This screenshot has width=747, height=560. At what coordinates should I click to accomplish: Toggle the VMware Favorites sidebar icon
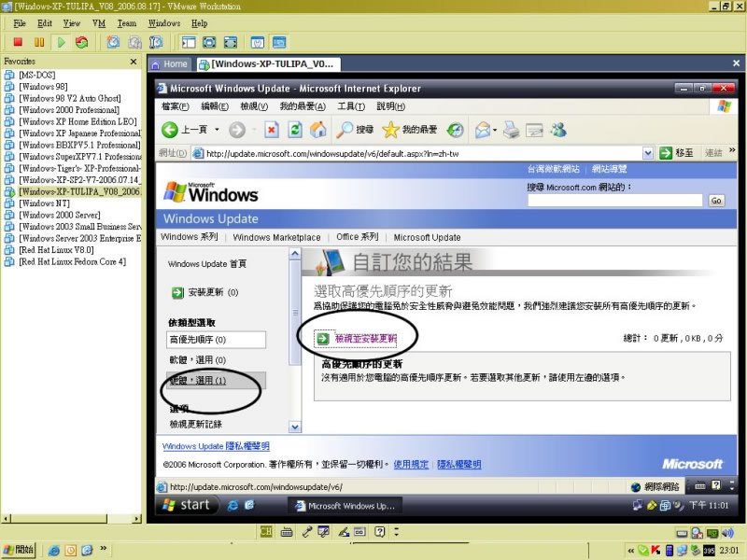pyautogui.click(x=189, y=42)
